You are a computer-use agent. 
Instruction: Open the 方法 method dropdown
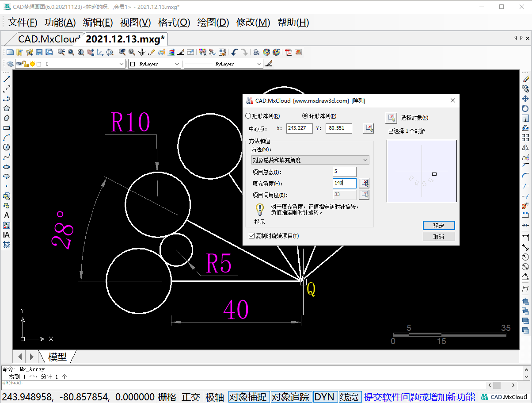310,160
